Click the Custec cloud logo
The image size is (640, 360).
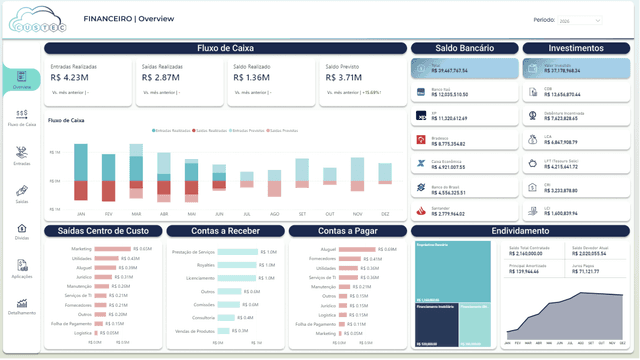pyautogui.click(x=38, y=19)
